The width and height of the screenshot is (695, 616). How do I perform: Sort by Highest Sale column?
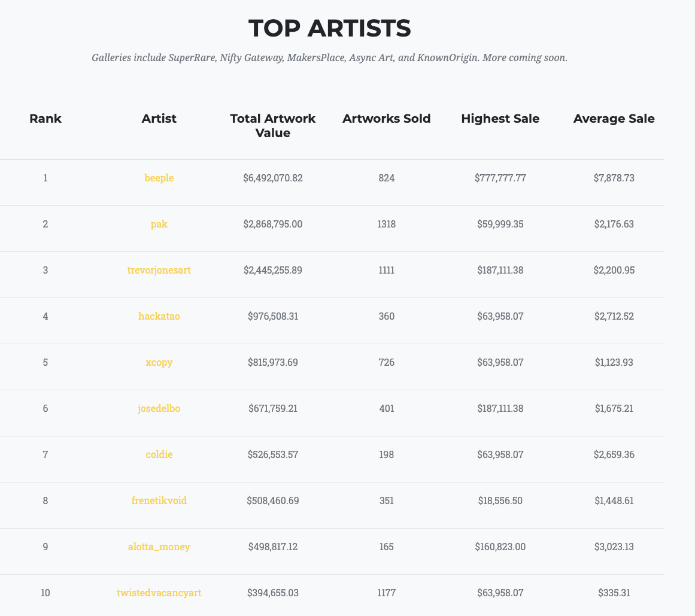pos(500,119)
